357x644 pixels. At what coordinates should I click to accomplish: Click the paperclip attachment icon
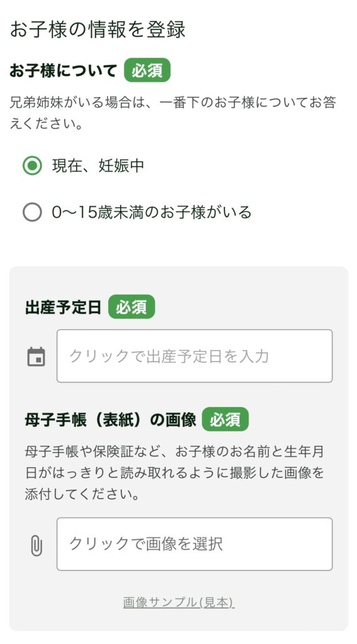pos(36,545)
